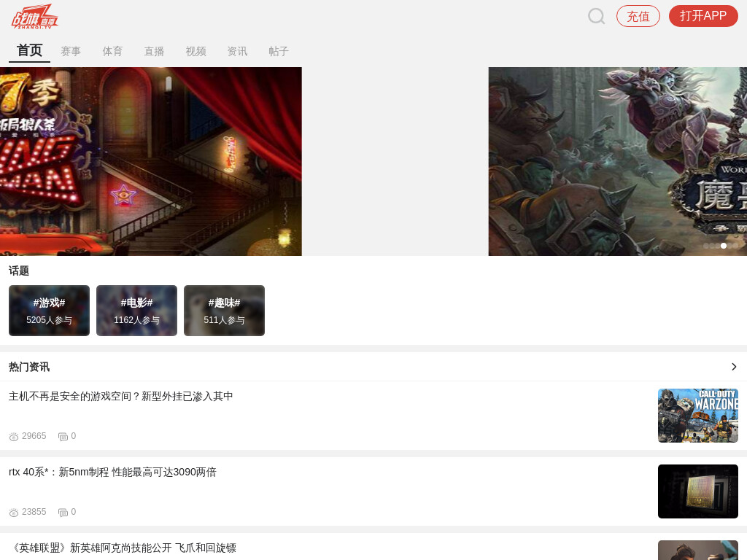This screenshot has height=560, width=747.
Task: Switch to the 赛事 tab
Action: click(71, 52)
